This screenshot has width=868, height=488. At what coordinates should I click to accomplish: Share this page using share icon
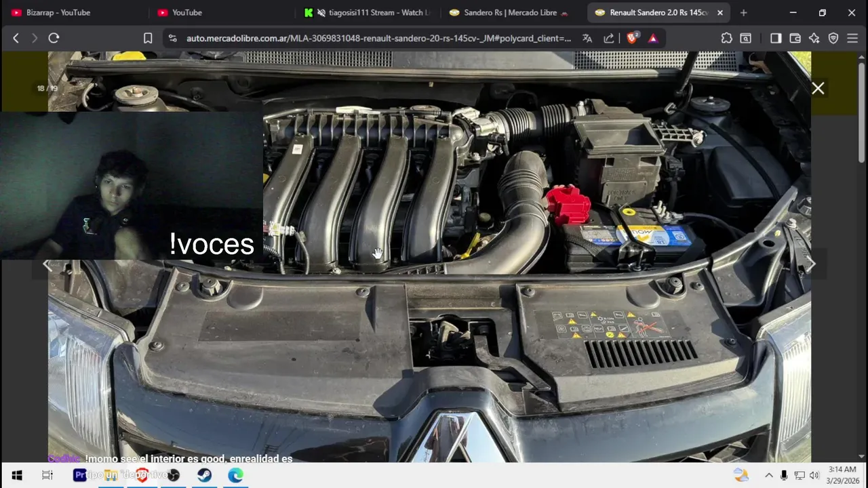click(608, 39)
